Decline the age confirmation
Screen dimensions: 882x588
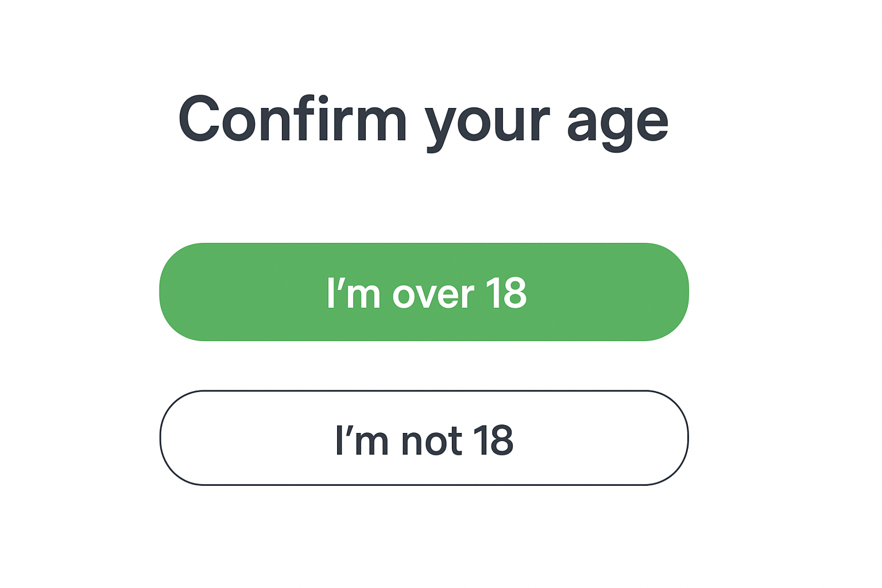[x=424, y=438]
